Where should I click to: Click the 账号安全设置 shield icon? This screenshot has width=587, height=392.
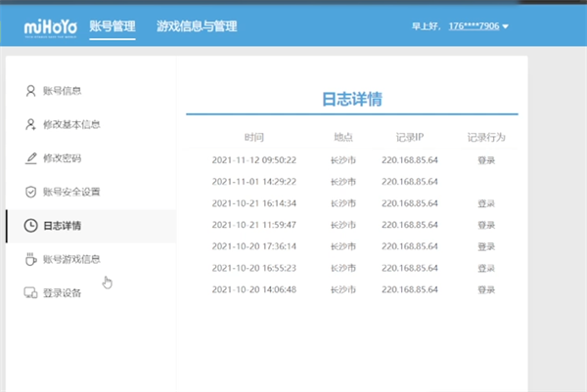(29, 192)
